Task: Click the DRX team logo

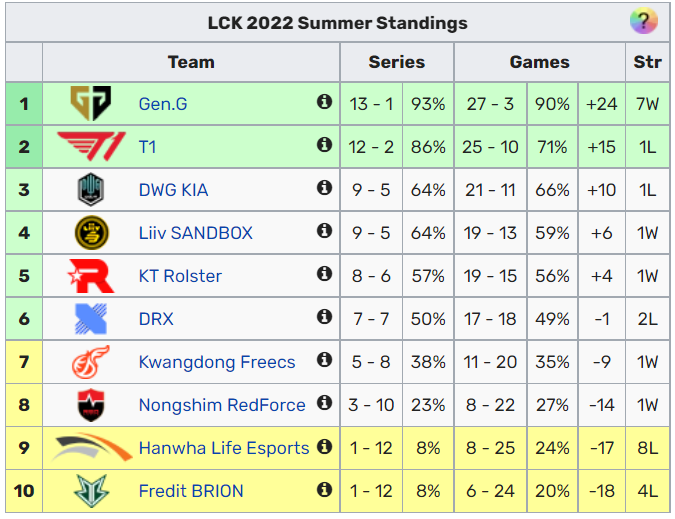Action: pyautogui.click(x=91, y=319)
